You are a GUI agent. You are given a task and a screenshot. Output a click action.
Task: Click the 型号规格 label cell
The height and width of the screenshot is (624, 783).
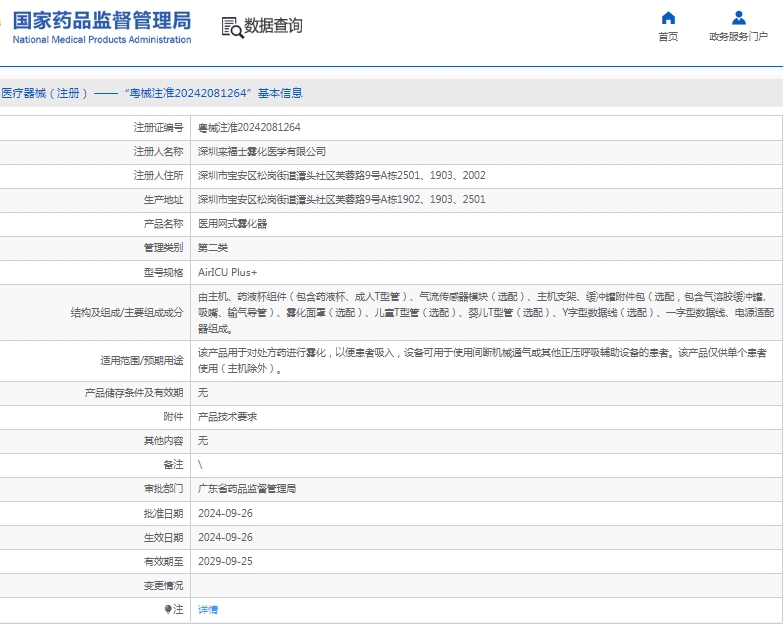(x=95, y=272)
